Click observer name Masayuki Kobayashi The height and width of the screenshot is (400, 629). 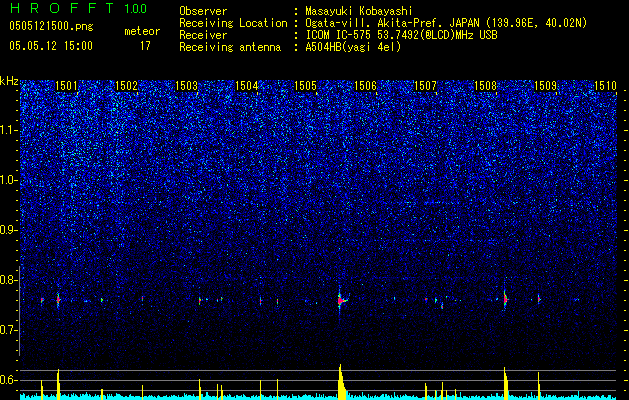click(359, 11)
